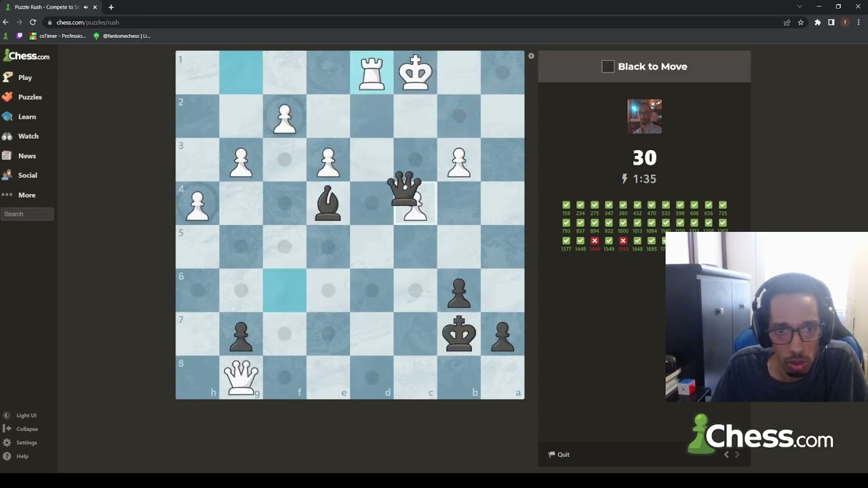Select the black pawn on a7
Viewport: 868px width, 488px height.
coord(502,335)
